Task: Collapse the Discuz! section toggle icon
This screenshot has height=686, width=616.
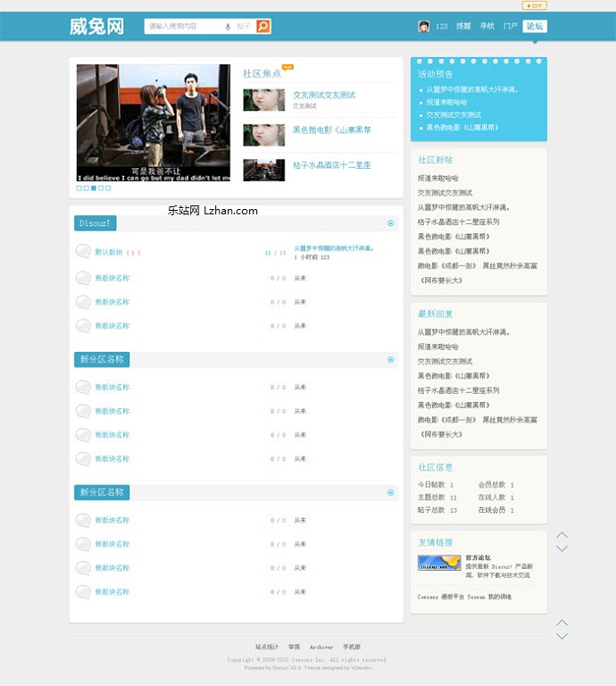Action: (391, 223)
